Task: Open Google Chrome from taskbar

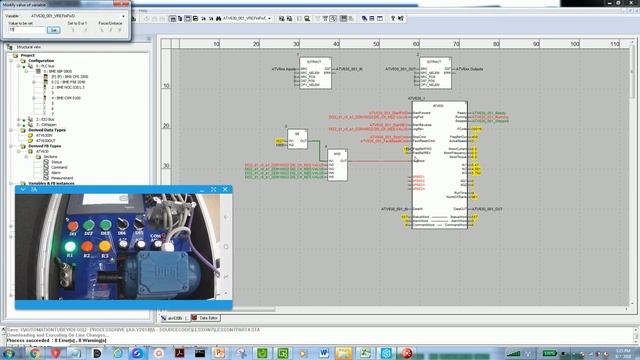Action: 35,353
